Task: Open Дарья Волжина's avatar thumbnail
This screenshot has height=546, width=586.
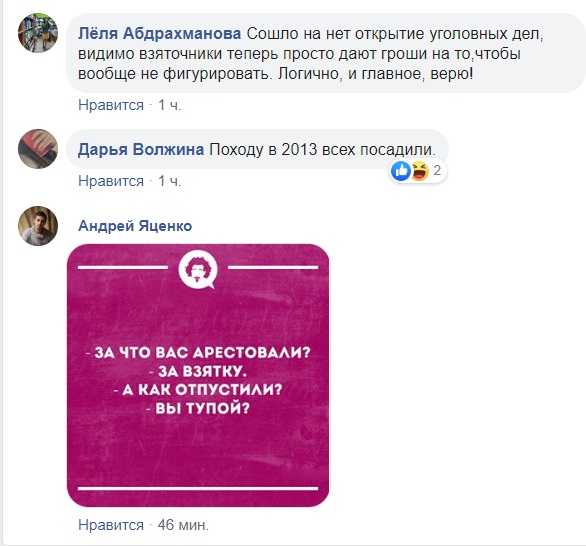Action: 38,149
